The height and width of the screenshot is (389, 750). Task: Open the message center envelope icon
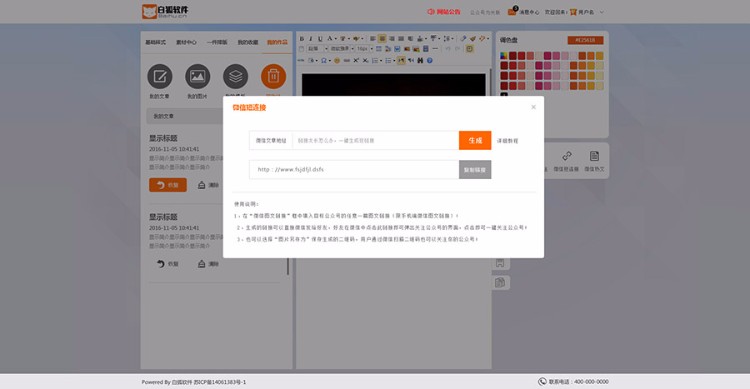[x=512, y=12]
